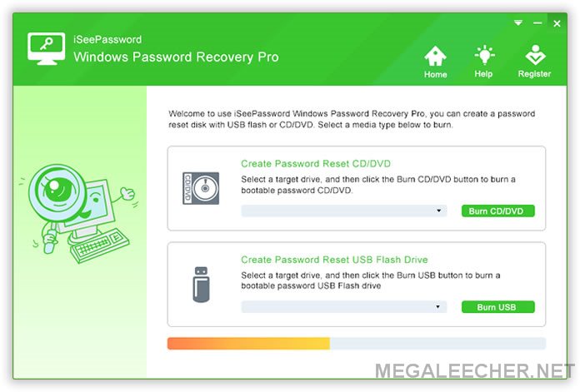Select the Register label in header

point(534,74)
